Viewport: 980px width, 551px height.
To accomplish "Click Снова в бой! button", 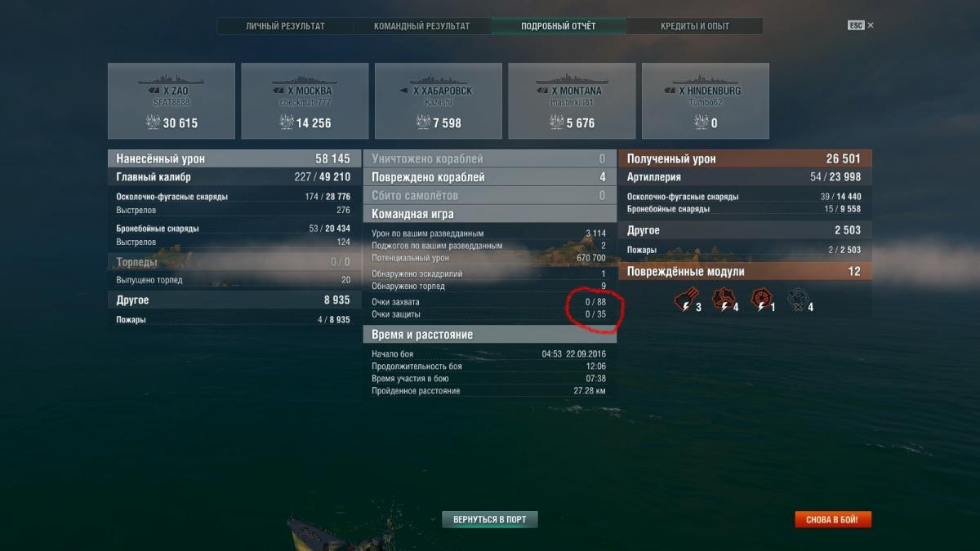I will 833,519.
